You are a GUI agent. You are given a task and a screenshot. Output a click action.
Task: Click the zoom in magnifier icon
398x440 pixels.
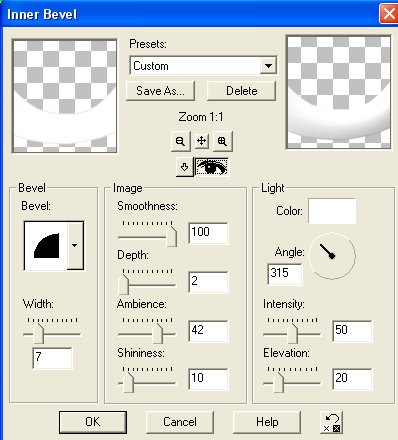click(x=222, y=141)
